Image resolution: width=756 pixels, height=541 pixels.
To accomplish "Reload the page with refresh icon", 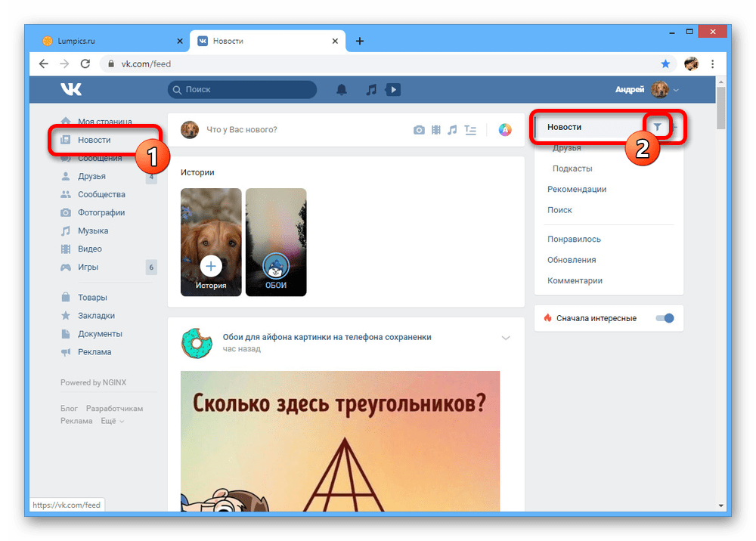I will point(85,64).
